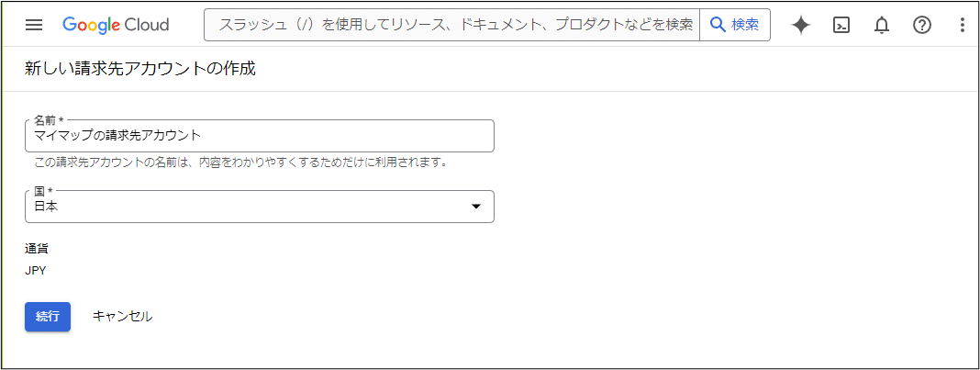Focus the resource search bar
The width and height of the screenshot is (980, 370).
tap(451, 25)
